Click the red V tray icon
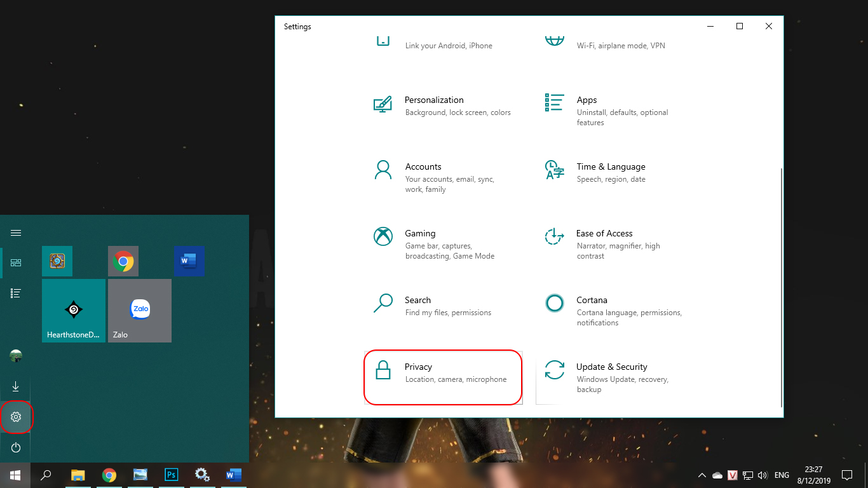Screen dimensions: 868x488 733,475
